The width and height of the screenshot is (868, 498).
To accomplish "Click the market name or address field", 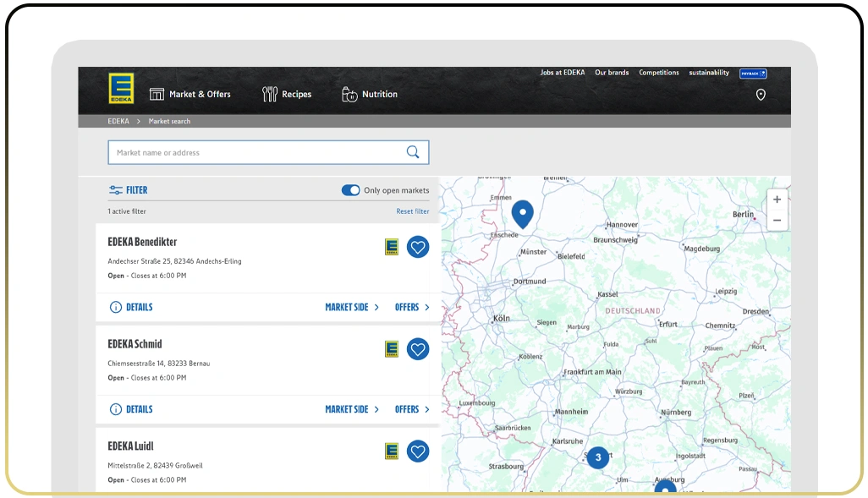I will point(258,153).
